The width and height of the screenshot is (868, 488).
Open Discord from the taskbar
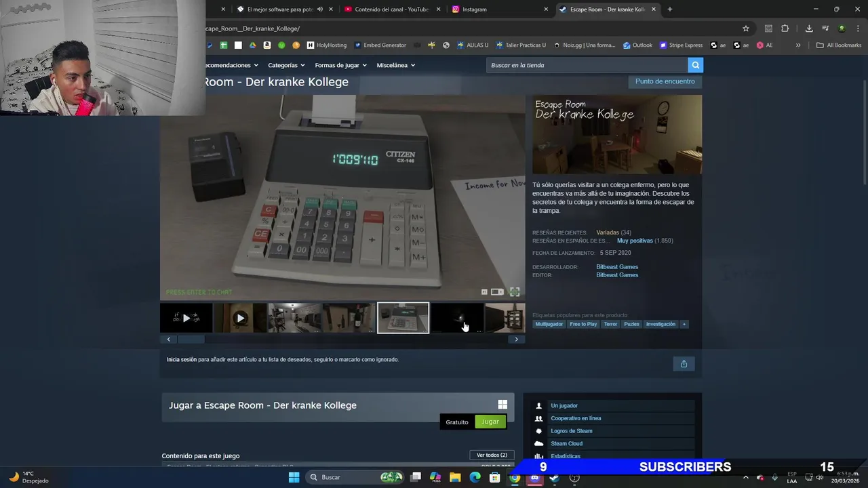tap(534, 477)
